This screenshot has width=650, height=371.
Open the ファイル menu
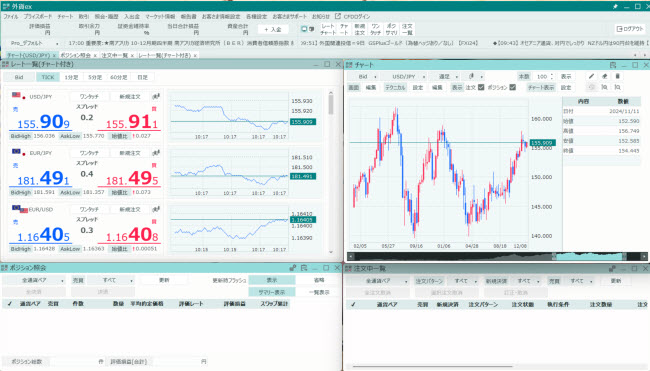tap(11, 17)
